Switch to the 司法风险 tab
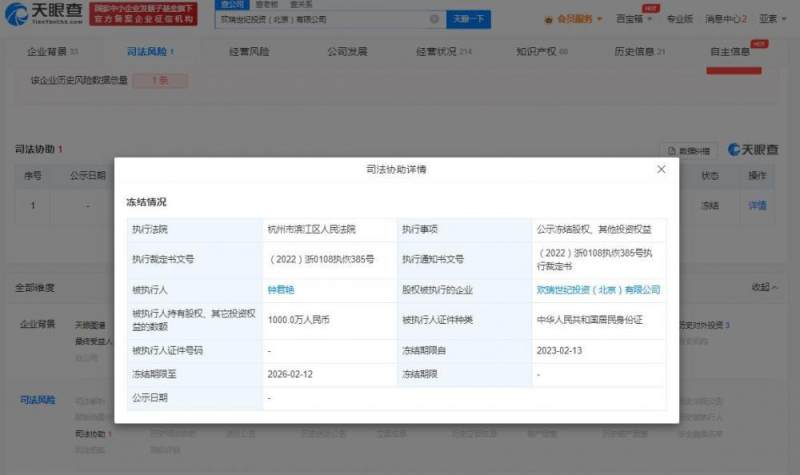 pos(151,52)
